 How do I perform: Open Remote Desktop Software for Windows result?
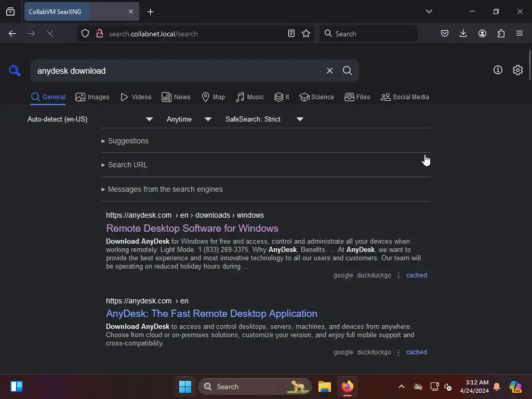(192, 229)
